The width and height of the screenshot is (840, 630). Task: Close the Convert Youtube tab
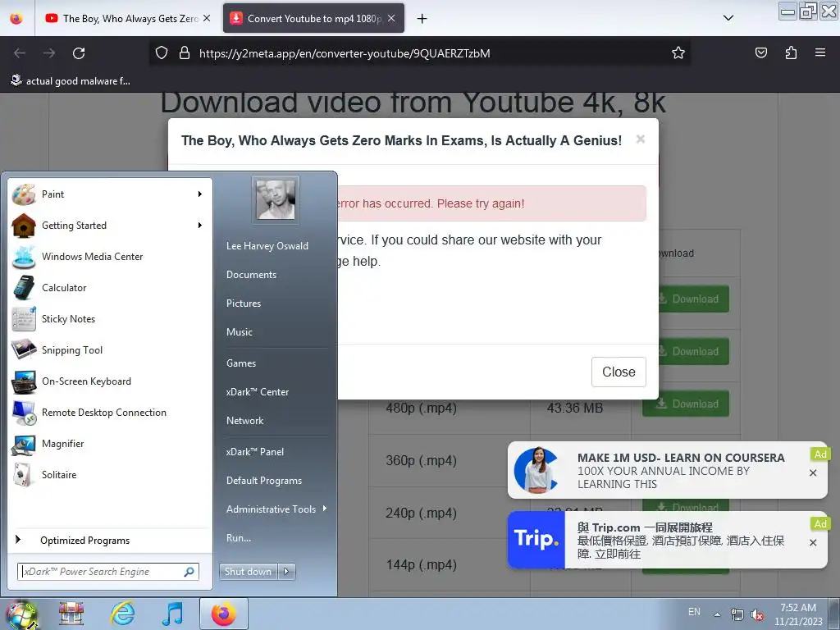[391, 18]
